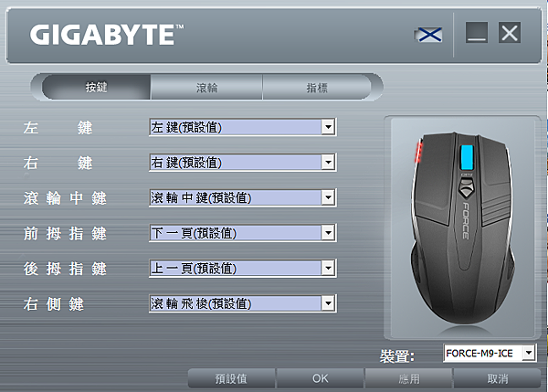Click the 右鍵 row label
The height and width of the screenshot is (392, 548).
point(58,163)
